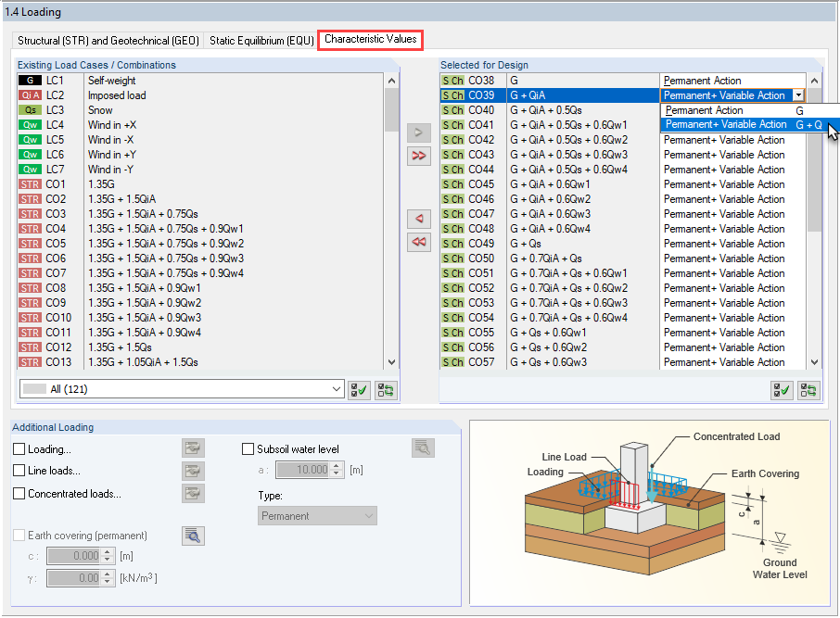This screenshot has width=840, height=618.
Task: Switch to Characteristic Values tab
Action: point(371,40)
